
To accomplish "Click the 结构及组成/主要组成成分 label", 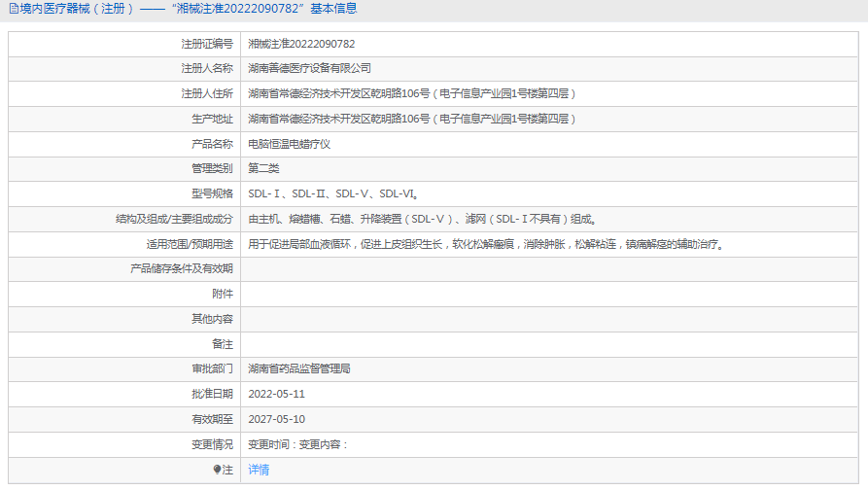I will tap(174, 219).
